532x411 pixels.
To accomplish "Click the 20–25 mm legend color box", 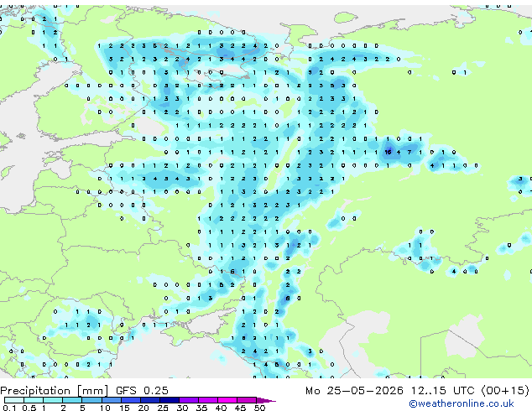I will coord(149,400).
